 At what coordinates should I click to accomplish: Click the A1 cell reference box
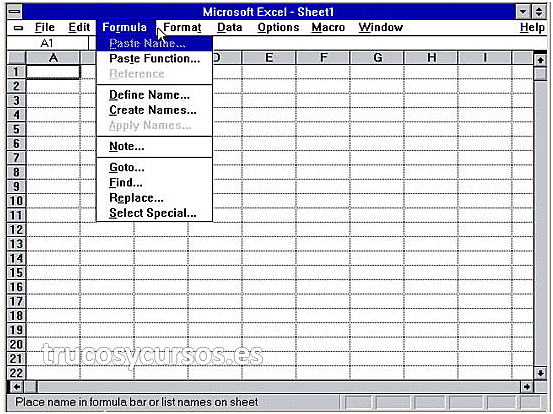(x=47, y=43)
